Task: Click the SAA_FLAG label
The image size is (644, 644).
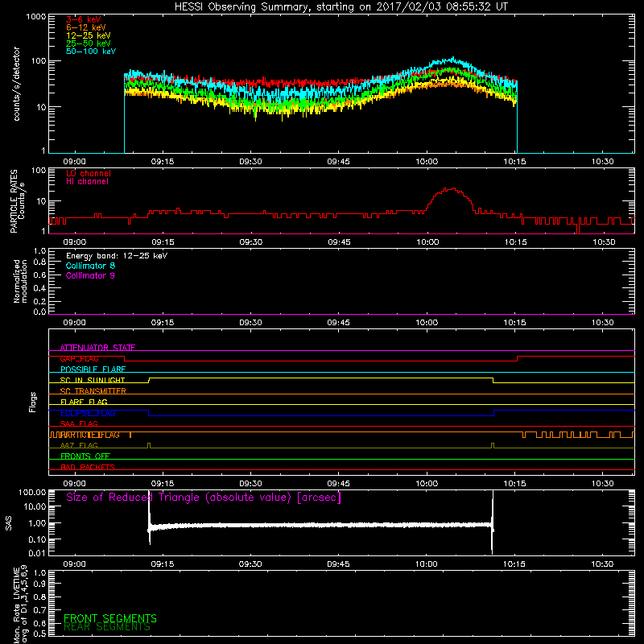Action: pyautogui.click(x=79, y=423)
